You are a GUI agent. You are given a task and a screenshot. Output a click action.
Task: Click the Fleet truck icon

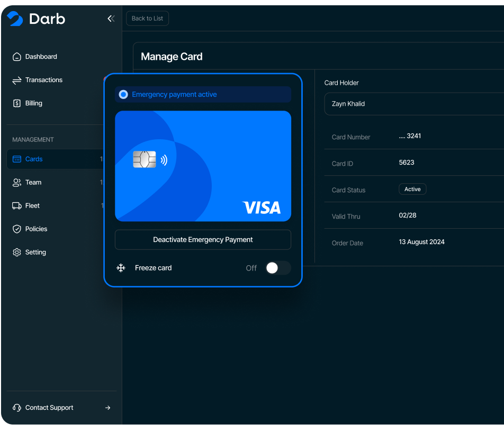pos(17,205)
